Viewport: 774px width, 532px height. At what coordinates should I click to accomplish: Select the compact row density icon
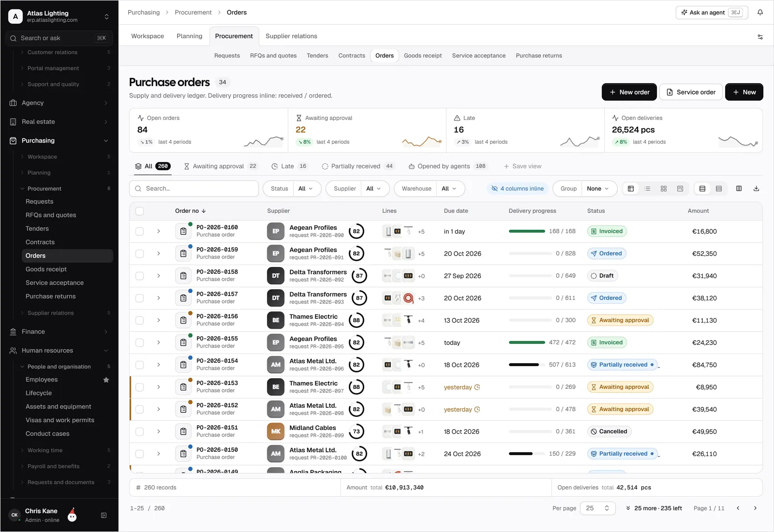(x=719, y=189)
